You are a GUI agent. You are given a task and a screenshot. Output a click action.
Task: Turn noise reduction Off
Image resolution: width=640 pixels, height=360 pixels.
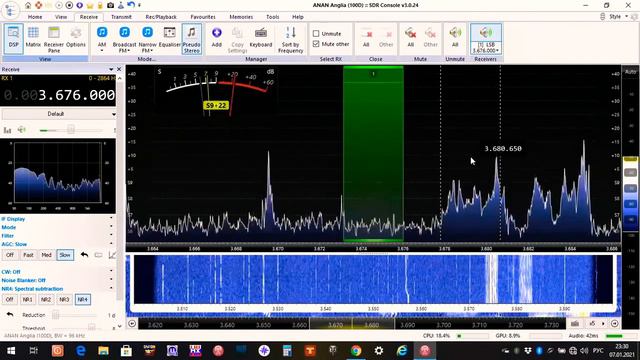click(x=10, y=299)
